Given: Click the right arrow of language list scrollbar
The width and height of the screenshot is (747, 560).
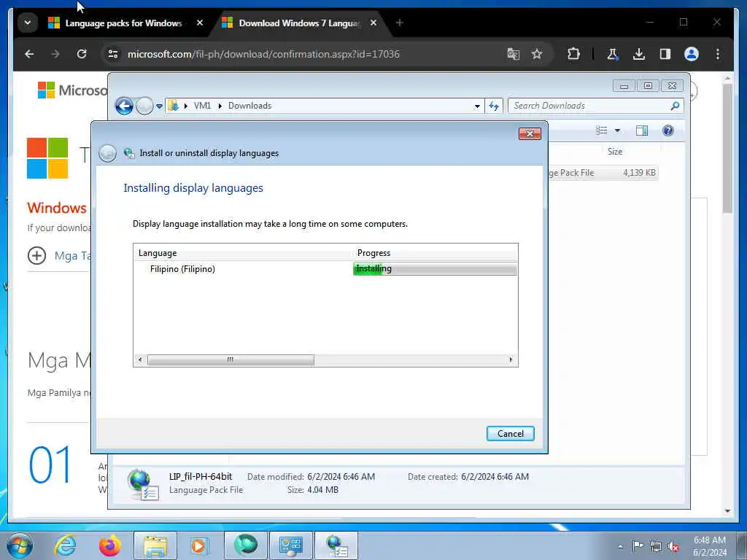Looking at the screenshot, I should click(511, 359).
